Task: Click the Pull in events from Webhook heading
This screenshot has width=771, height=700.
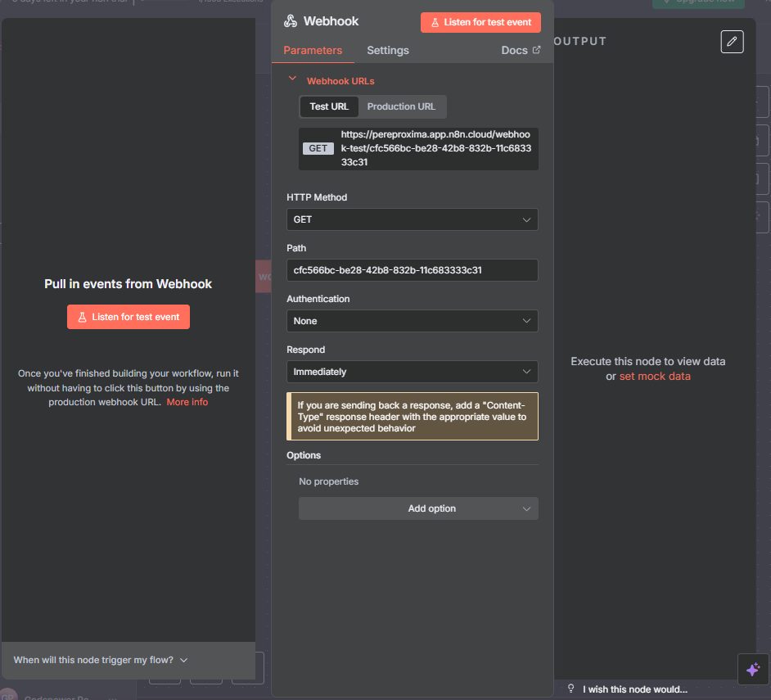Action: pos(128,284)
